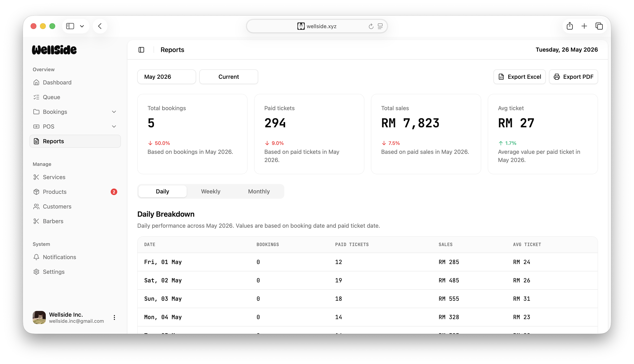Click the Wellside Inc. avatar picture
The image size is (634, 364).
[x=39, y=317]
